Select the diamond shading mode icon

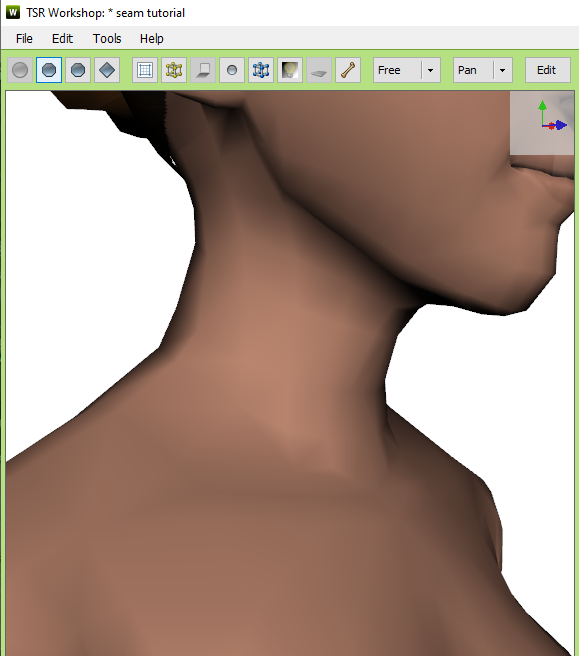(107, 70)
